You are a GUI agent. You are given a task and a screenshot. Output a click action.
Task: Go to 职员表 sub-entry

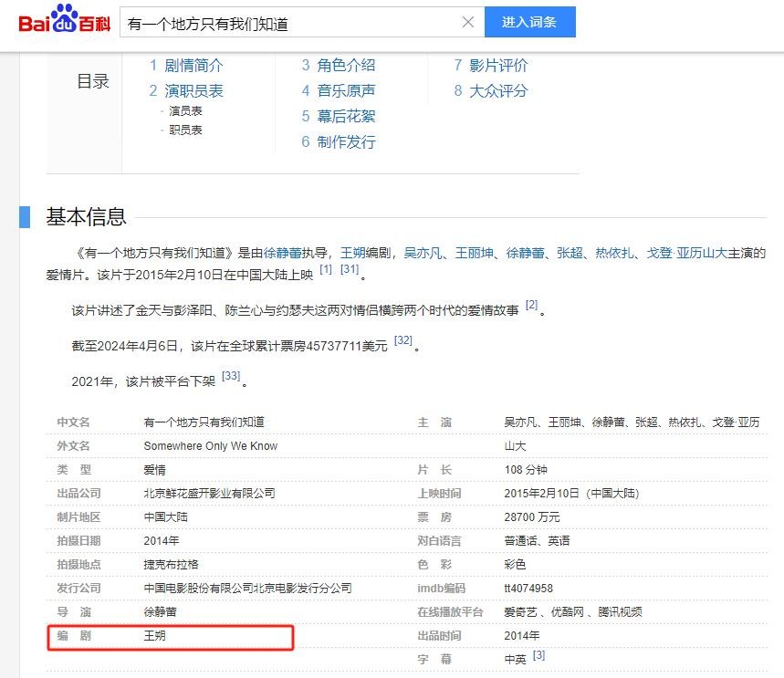[185, 130]
